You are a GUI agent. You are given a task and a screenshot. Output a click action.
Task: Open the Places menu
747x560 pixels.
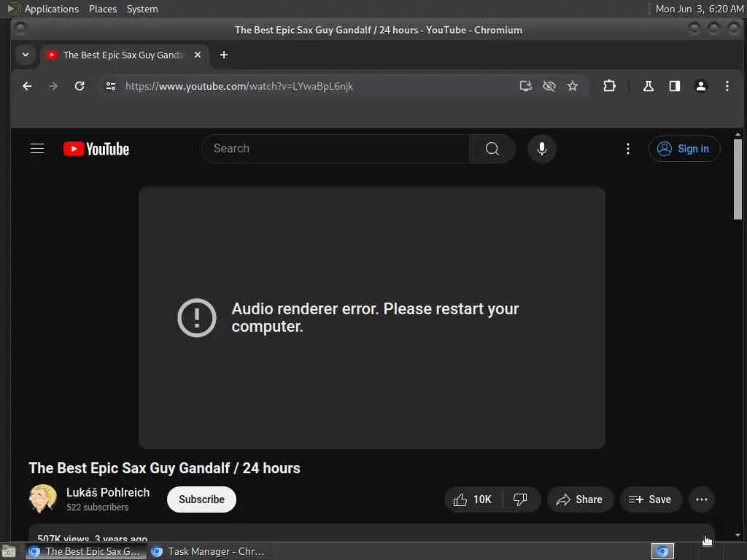click(103, 9)
